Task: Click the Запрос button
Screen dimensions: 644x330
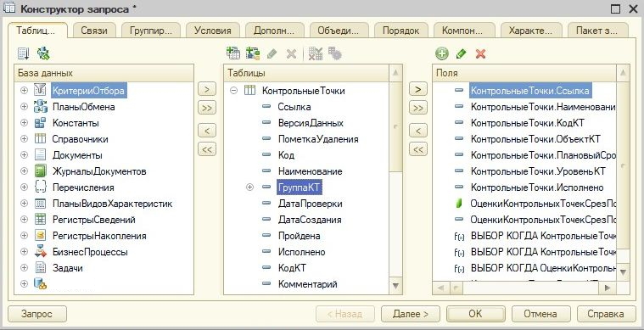Action: coord(37,314)
